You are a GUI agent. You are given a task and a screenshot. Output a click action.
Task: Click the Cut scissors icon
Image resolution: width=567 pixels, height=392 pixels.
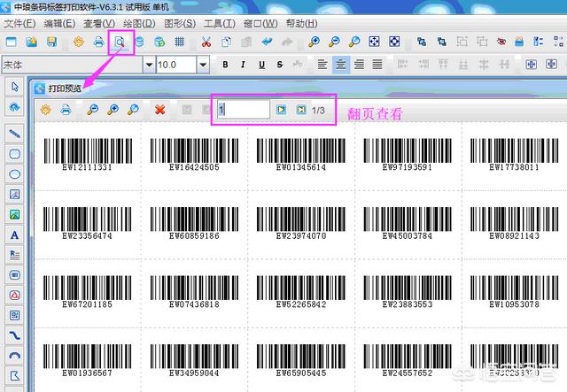[x=206, y=42]
